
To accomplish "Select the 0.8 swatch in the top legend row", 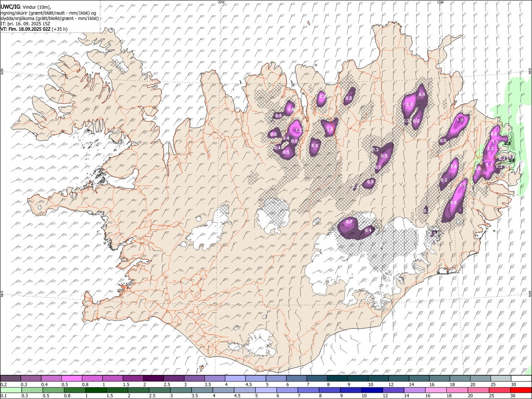I will [x=92, y=379].
